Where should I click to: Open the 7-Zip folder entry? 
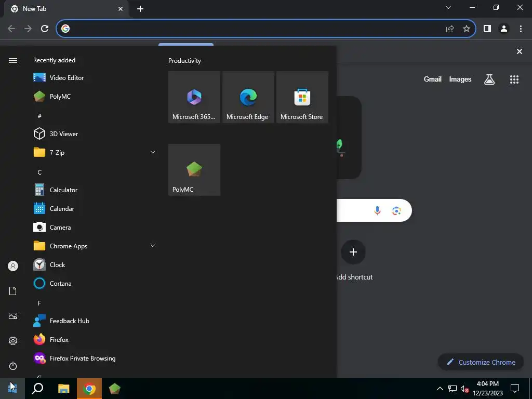coord(94,152)
